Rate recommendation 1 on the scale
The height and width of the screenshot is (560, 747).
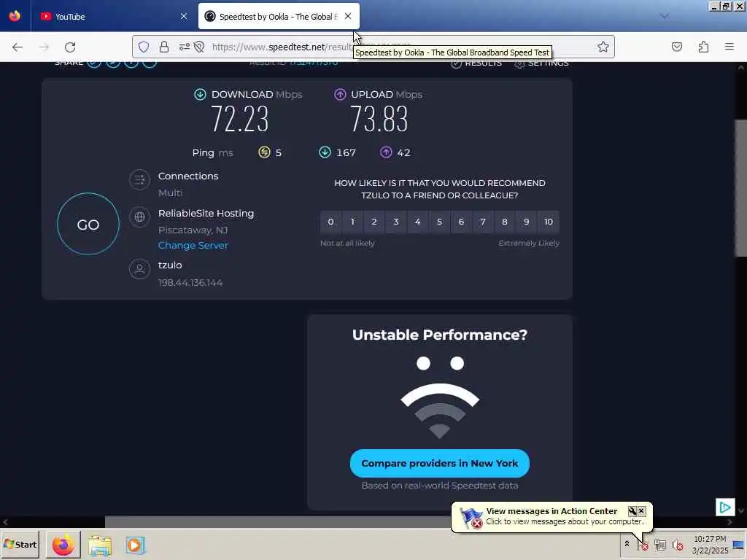coord(352,222)
